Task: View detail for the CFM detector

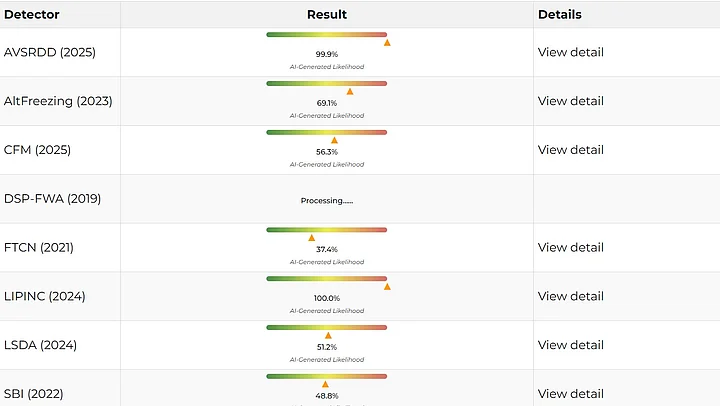Action: [570, 150]
